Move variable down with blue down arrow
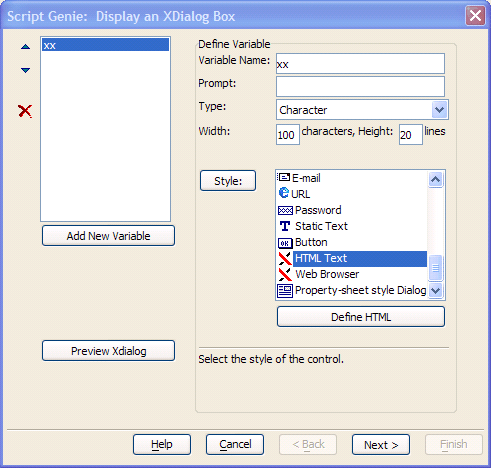 click(25, 70)
